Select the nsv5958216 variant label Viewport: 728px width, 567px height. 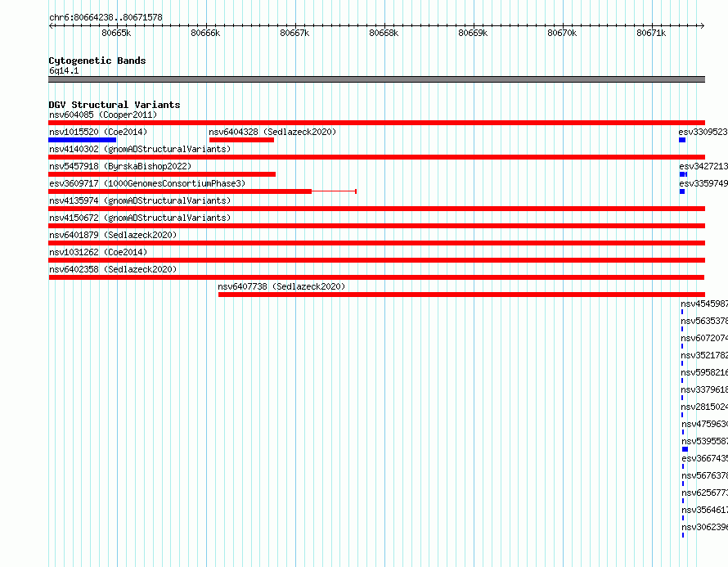pyautogui.click(x=704, y=372)
